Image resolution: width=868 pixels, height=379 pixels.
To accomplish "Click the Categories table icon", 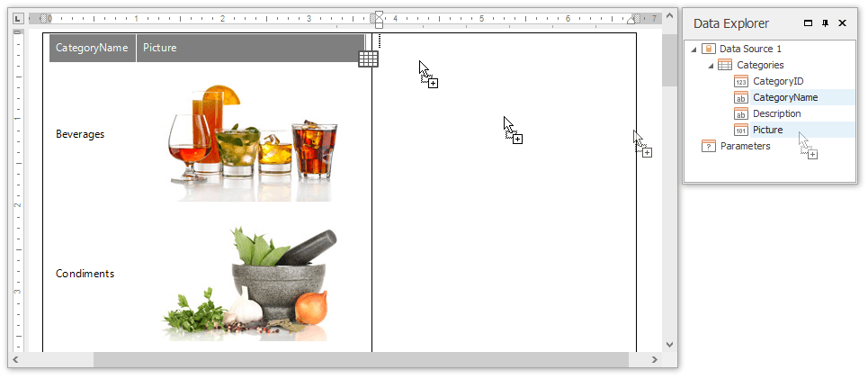I will [x=724, y=65].
